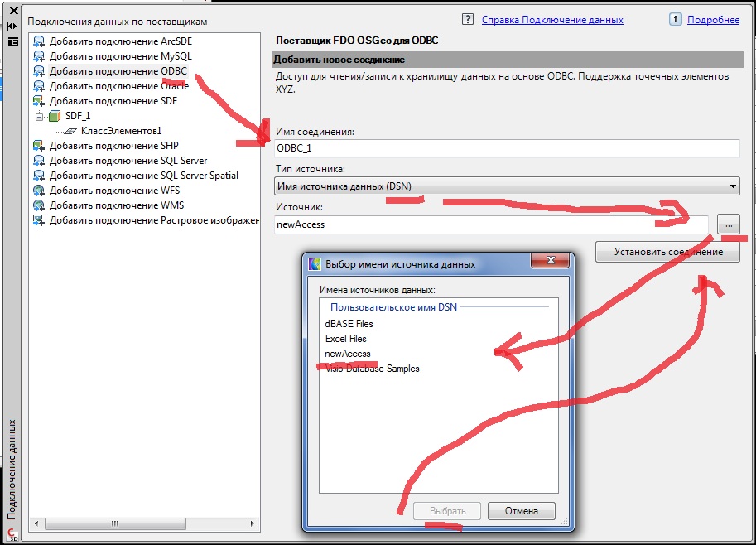This screenshot has height=545, width=756.
Task: Select newAccess data source in list
Action: click(x=348, y=354)
